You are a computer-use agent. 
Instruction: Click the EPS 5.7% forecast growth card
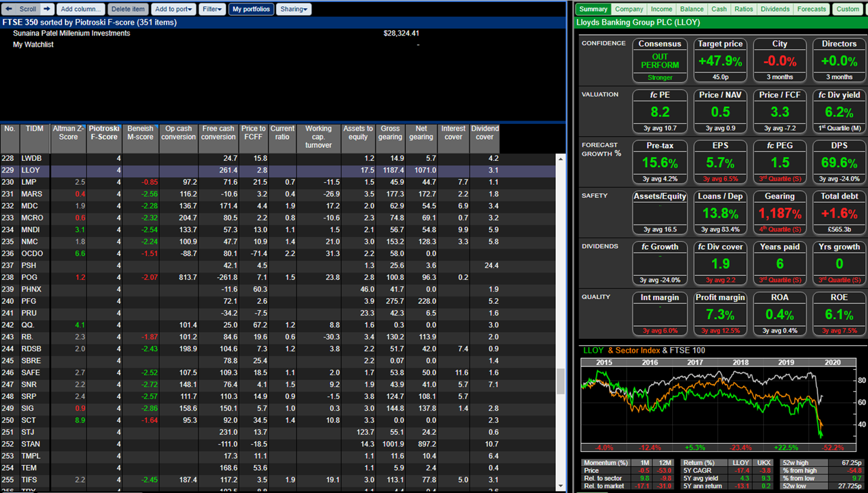pos(720,162)
